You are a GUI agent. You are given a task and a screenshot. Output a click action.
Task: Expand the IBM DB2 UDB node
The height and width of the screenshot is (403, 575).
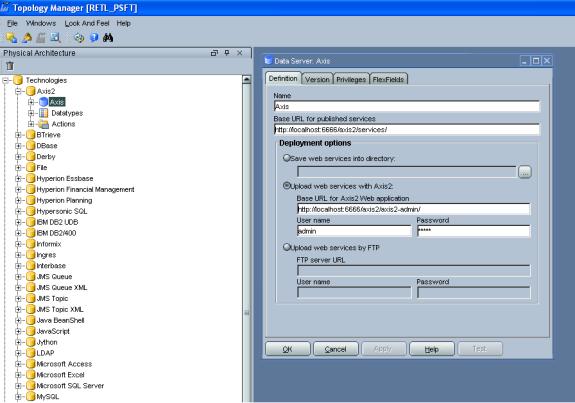(18, 222)
